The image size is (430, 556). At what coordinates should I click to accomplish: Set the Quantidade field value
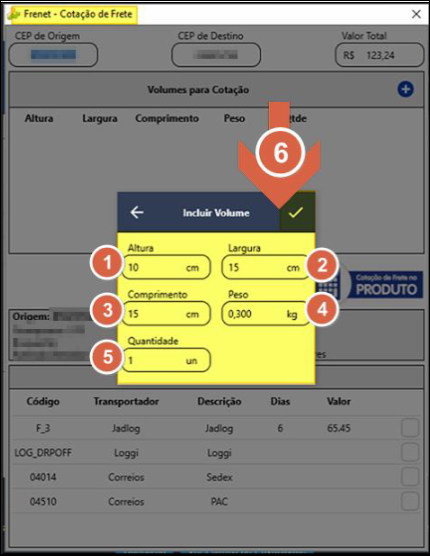[166, 360]
